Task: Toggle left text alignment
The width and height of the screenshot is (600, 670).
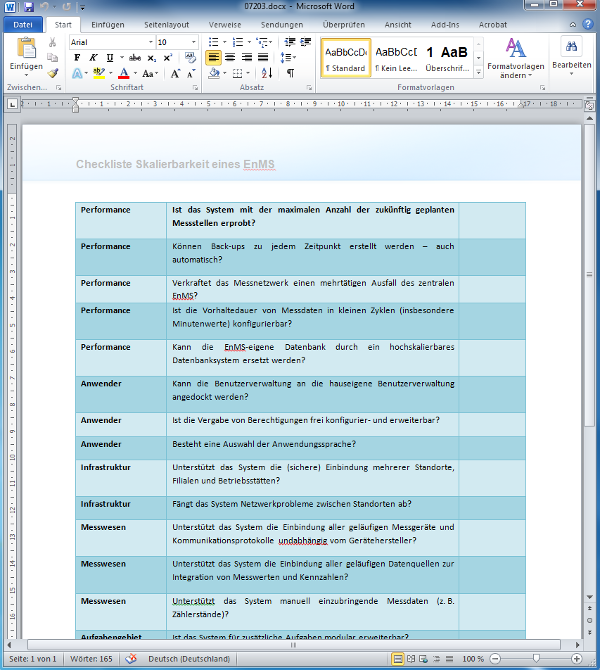Action: coord(213,57)
